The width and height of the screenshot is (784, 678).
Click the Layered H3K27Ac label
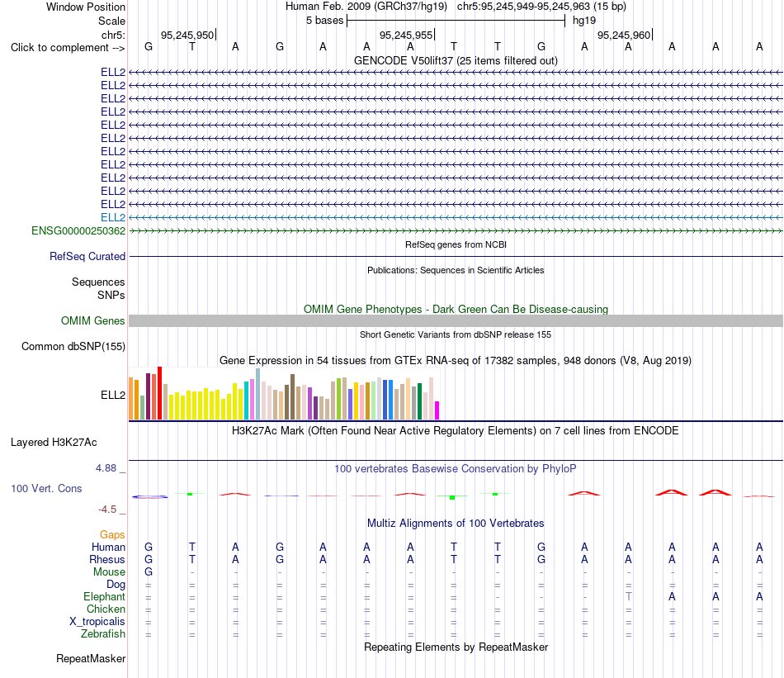(54, 443)
